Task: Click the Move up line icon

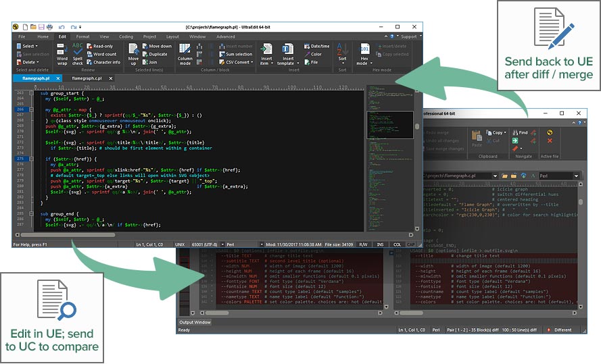Action: [x=133, y=54]
